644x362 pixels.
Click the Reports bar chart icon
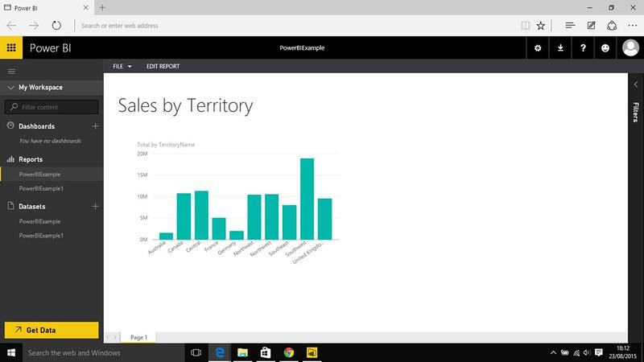click(x=10, y=158)
